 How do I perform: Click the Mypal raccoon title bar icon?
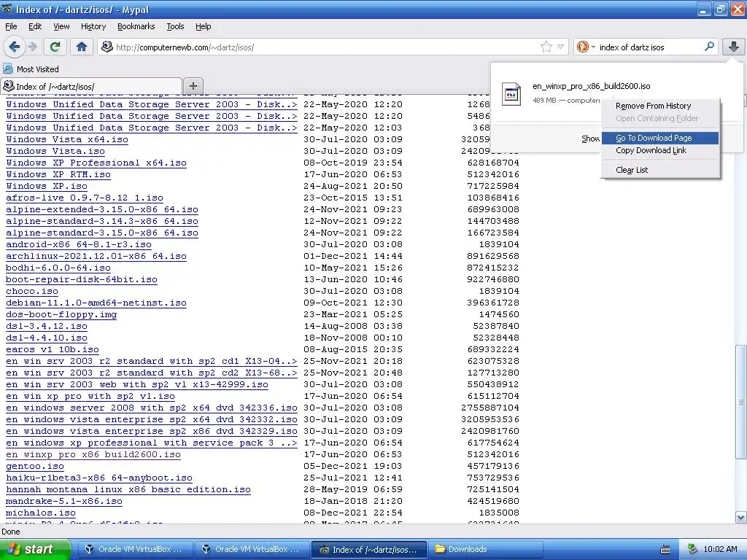(7, 9)
